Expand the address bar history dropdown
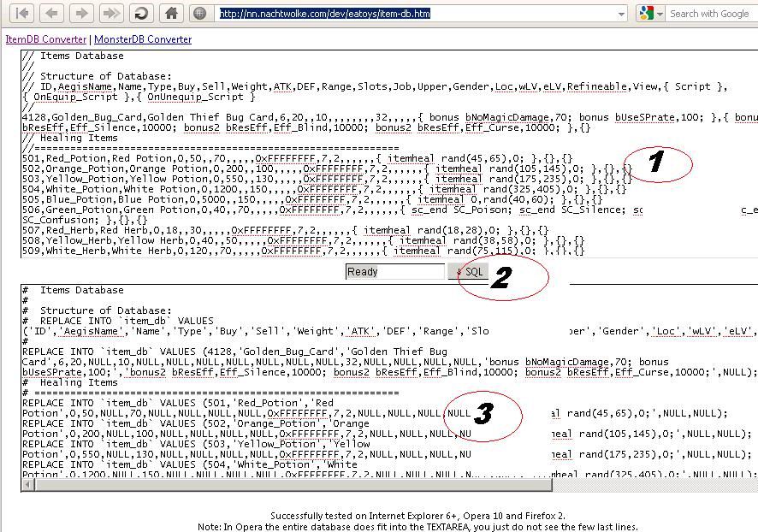The image size is (758, 532). [621, 14]
